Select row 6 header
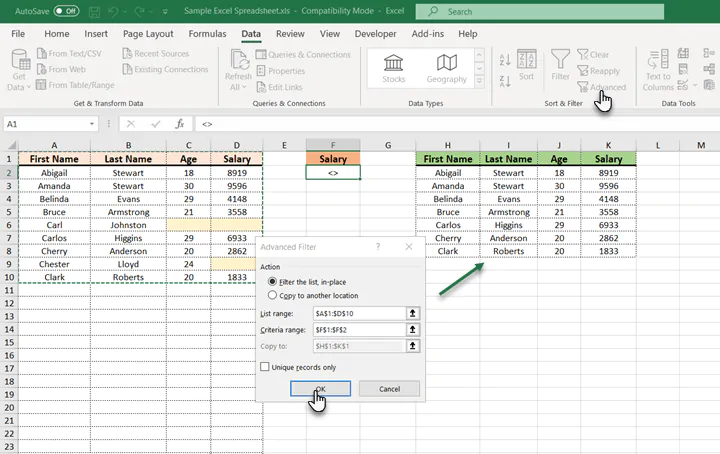The height and width of the screenshot is (454, 720). coord(9,225)
